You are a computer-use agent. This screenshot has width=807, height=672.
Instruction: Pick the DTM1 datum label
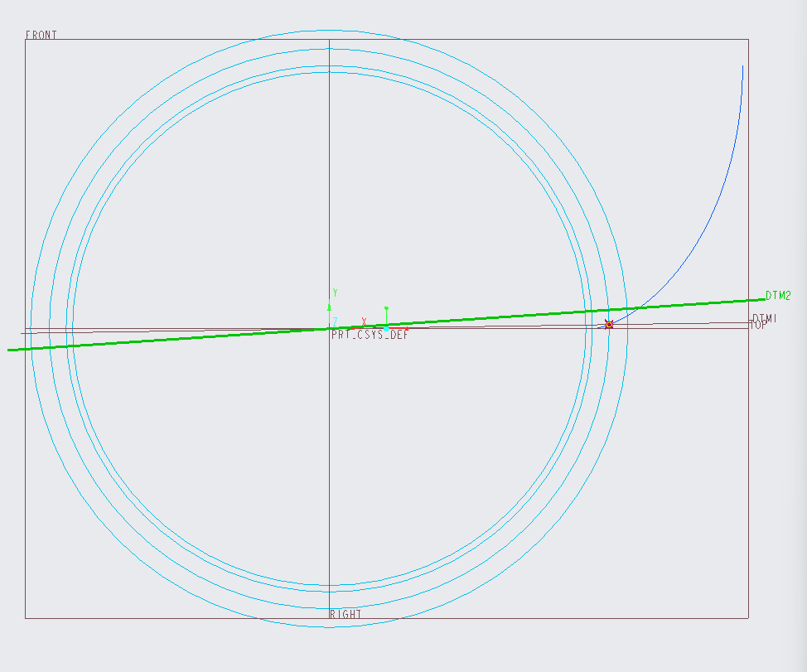[x=766, y=317]
